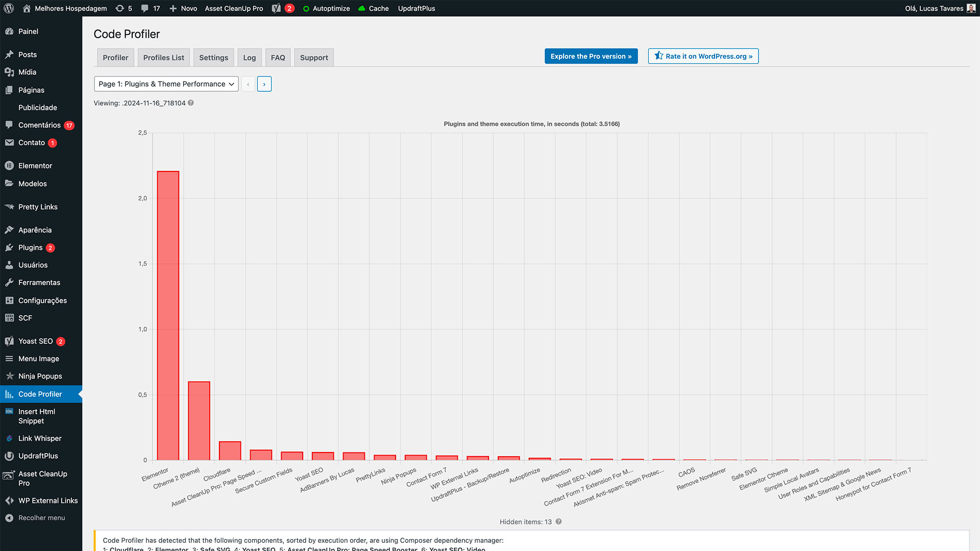Screen dimensions: 980x551
Task: Open WP External Links sidebar item
Action: pyautogui.click(x=41, y=500)
